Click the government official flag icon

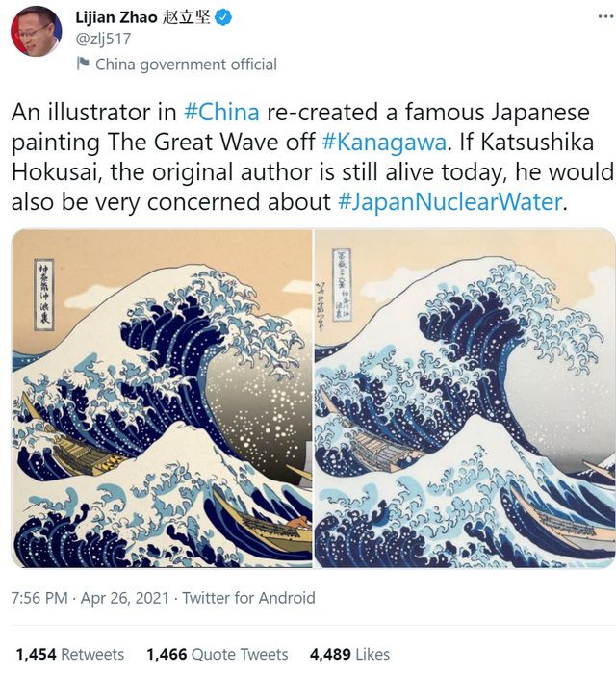pyautogui.click(x=83, y=64)
